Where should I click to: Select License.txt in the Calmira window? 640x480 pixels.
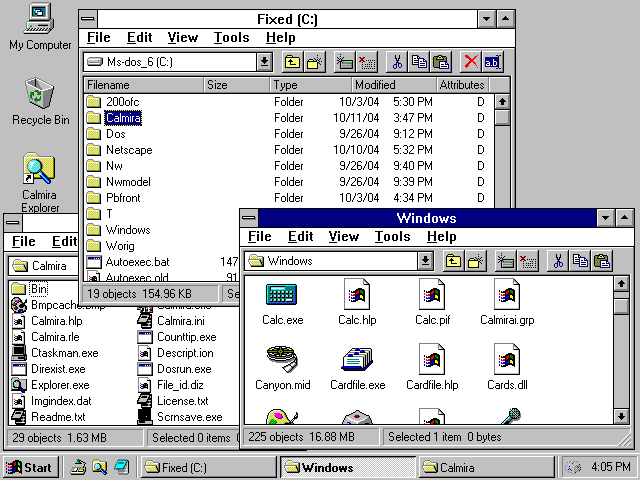(173, 401)
